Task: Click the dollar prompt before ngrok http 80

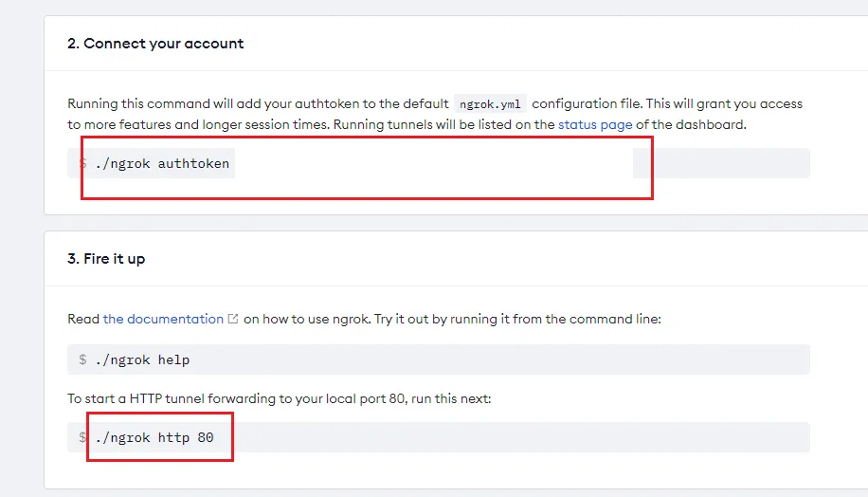Action: 83,437
